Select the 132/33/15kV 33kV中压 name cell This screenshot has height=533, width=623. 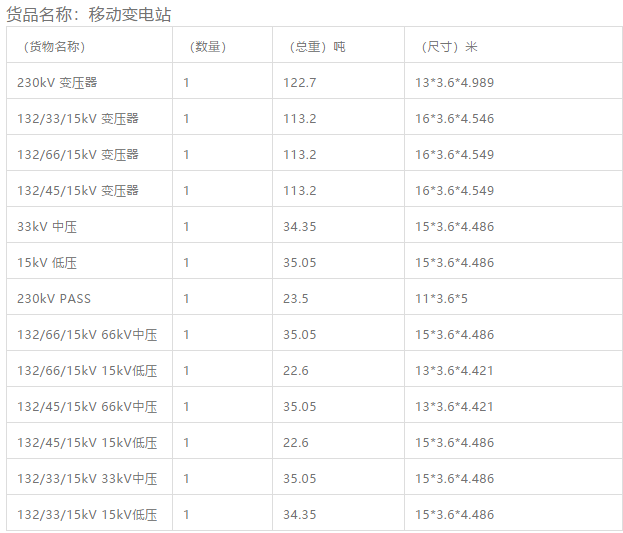point(87,479)
